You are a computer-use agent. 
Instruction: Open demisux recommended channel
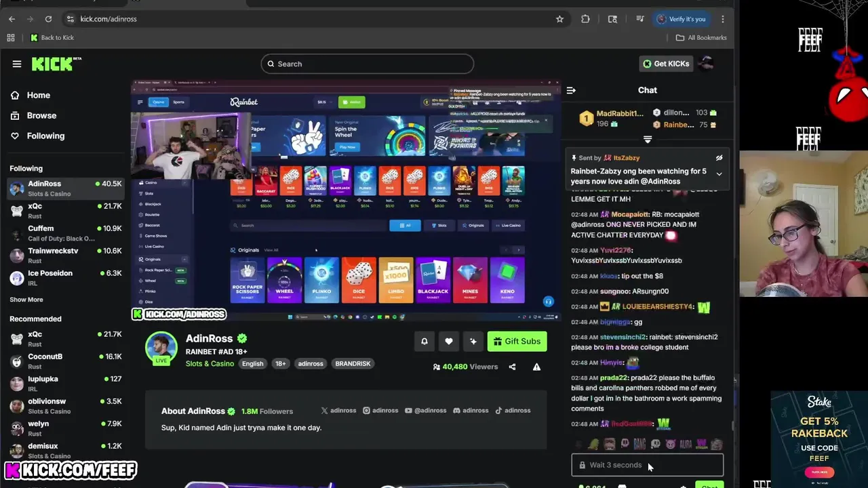click(x=66, y=451)
